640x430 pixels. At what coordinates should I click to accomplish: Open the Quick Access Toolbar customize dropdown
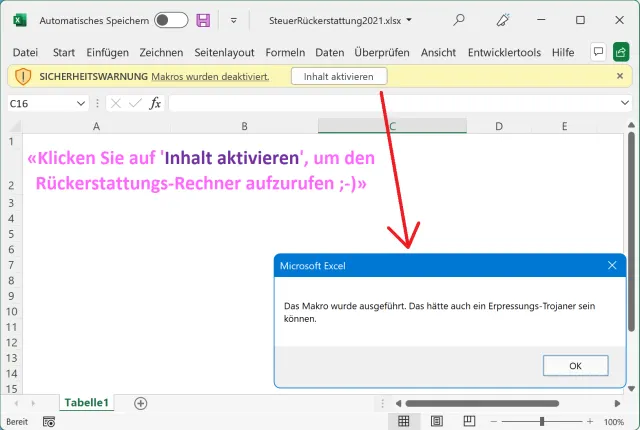pos(233,20)
